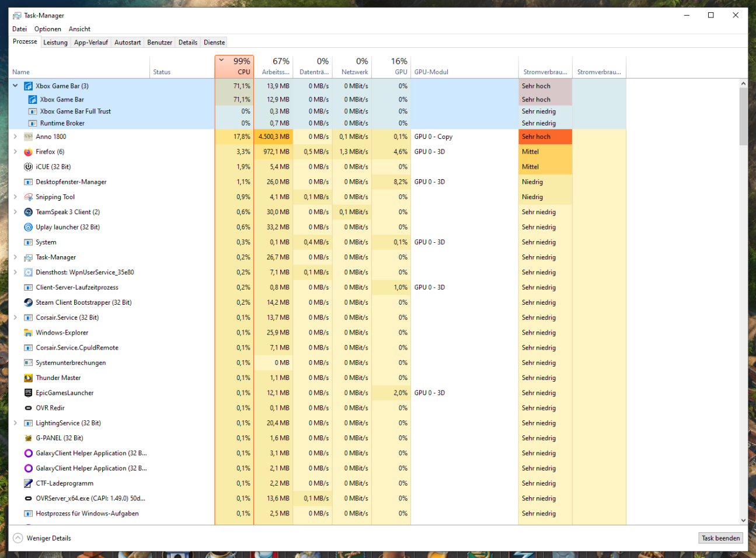This screenshot has width=756, height=558.
Task: Click the Anno 1800 process icon
Action: tap(28, 137)
